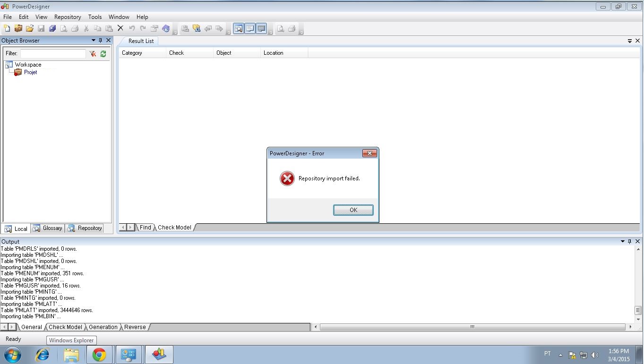Click the clear filter funnel icon

pos(93,54)
